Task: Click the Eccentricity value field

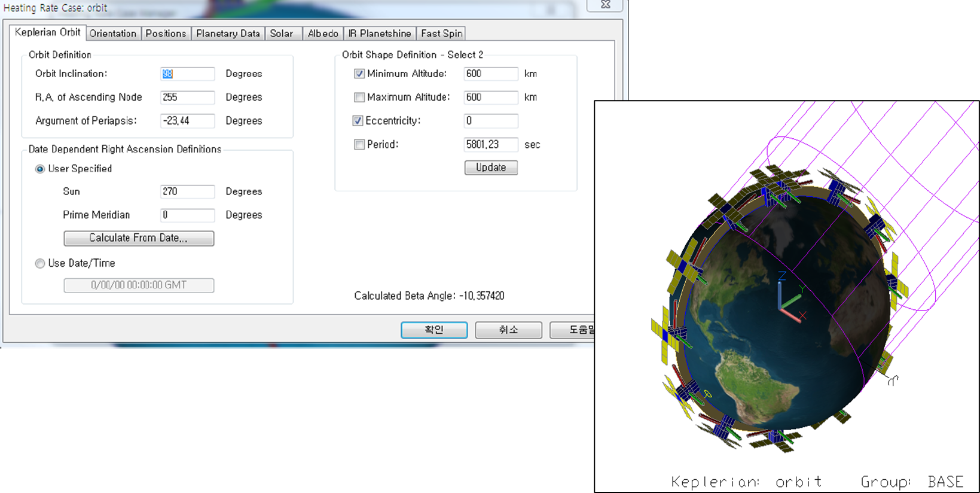Action: [491, 121]
